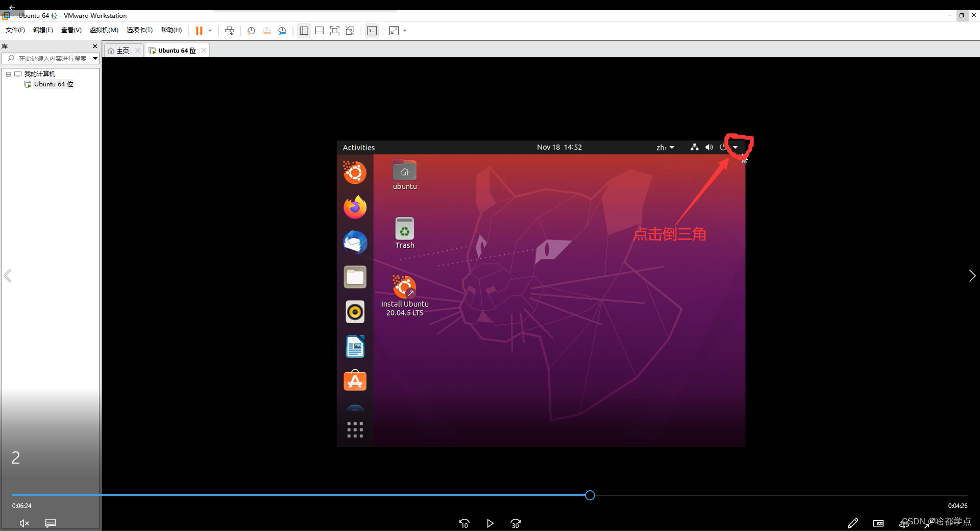Open the Nov 18 14:52 clock menu
This screenshot has width=980, height=531.
559,147
